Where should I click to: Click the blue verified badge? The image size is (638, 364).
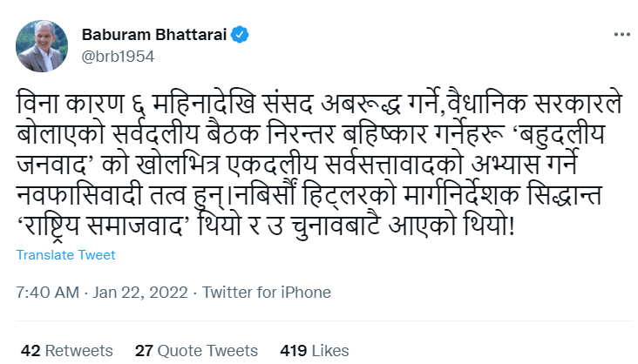pyautogui.click(x=240, y=35)
